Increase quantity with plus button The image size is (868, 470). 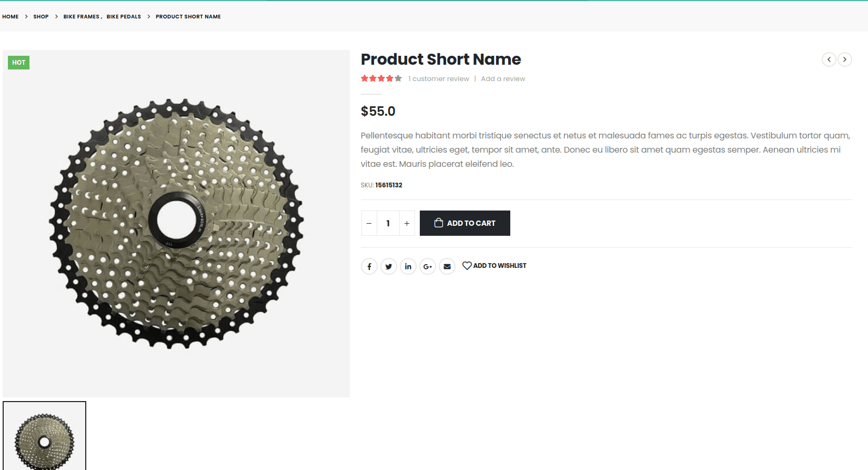407,223
